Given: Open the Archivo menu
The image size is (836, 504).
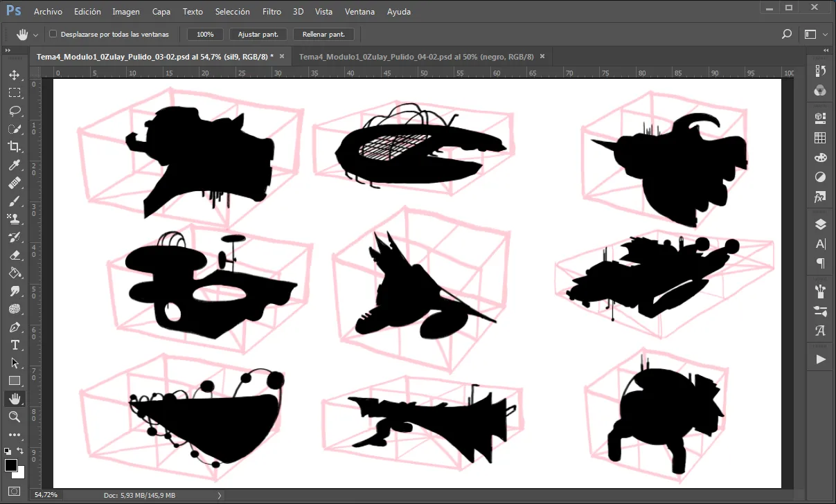Looking at the screenshot, I should (48, 12).
